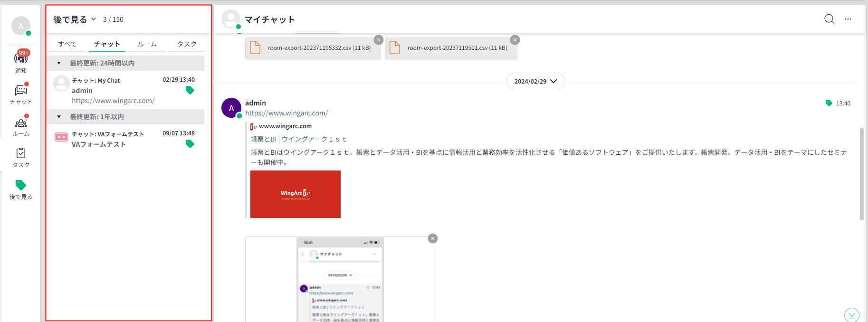Click the 02/29 13:40 timestamp
This screenshot has width=868, height=322.
179,80
